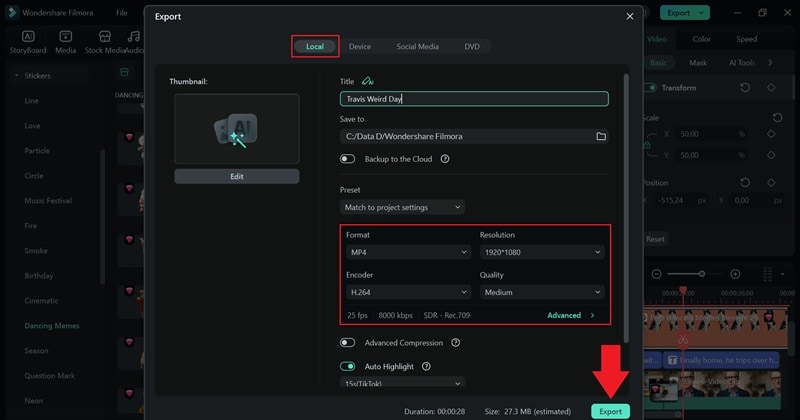
Task: Zoom out timeline minus icon
Action: point(657,274)
